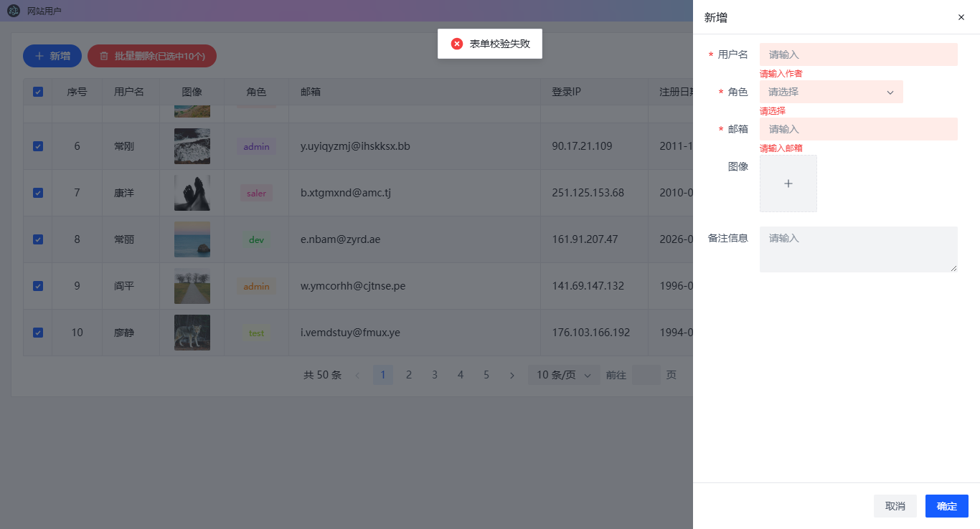
Task: Click the 确定 confirm button
Action: [x=947, y=506]
